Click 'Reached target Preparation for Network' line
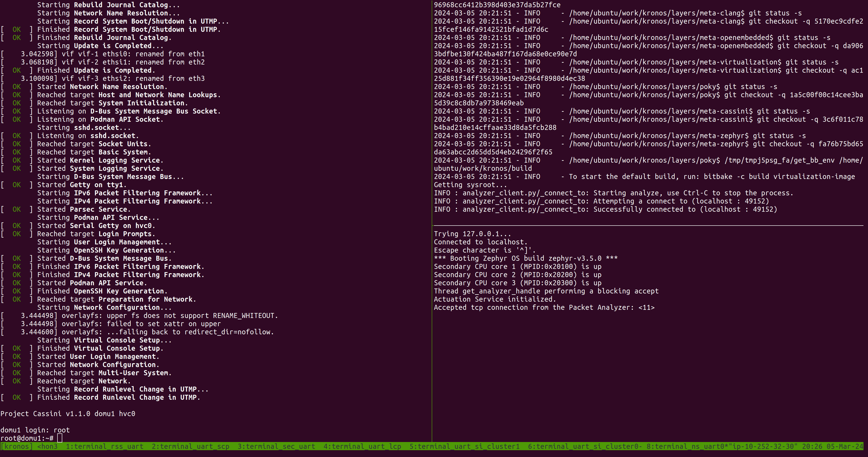This screenshot has width=868, height=457. pyautogui.click(x=98, y=299)
